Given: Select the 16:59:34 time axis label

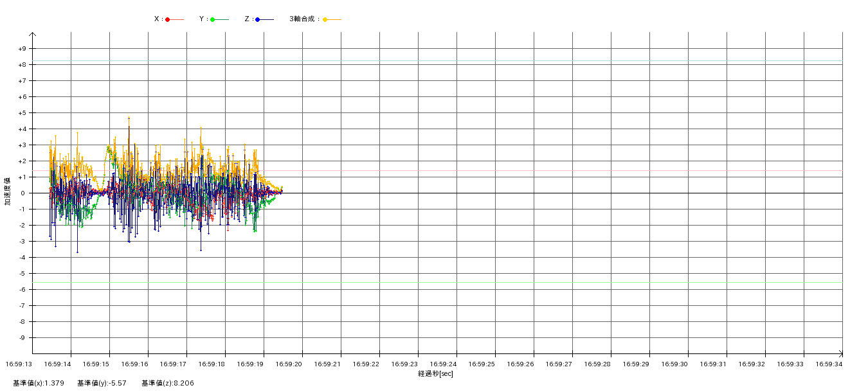Looking at the screenshot, I should coord(829,364).
